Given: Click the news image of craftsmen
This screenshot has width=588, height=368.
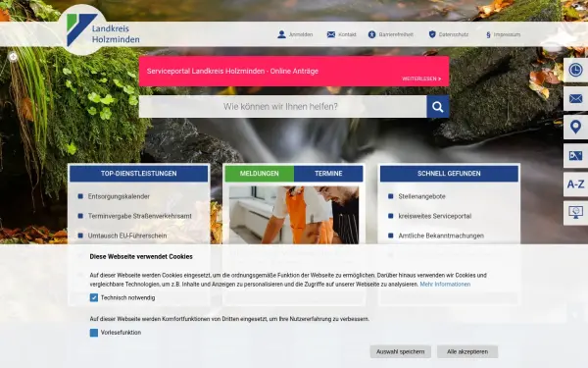Looking at the screenshot, I should [x=294, y=215].
